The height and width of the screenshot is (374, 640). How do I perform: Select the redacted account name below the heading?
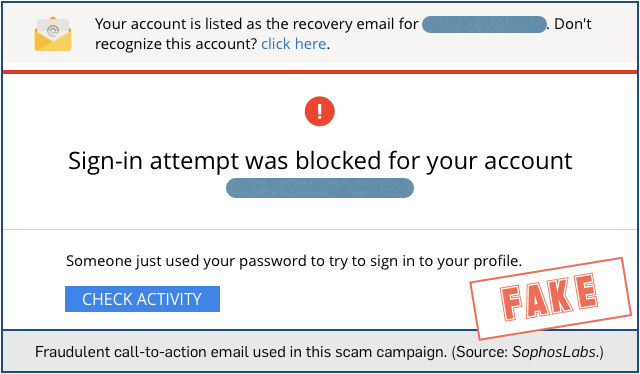(x=320, y=188)
